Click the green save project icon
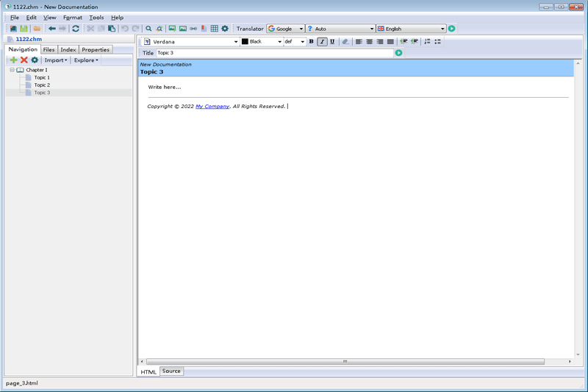This screenshot has height=392, width=588. pos(24,29)
